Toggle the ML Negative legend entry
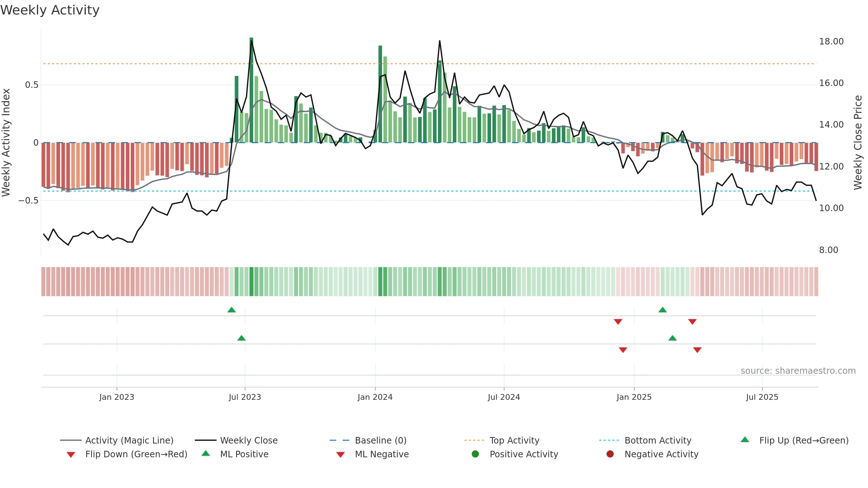 373,454
